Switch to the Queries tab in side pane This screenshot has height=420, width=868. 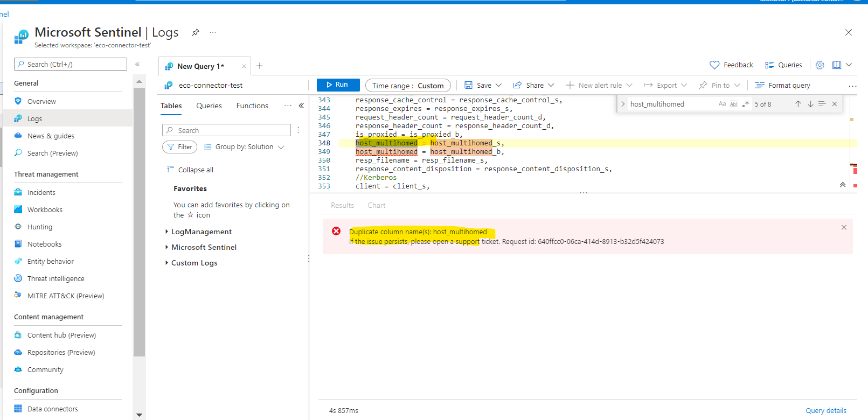pyautogui.click(x=209, y=106)
